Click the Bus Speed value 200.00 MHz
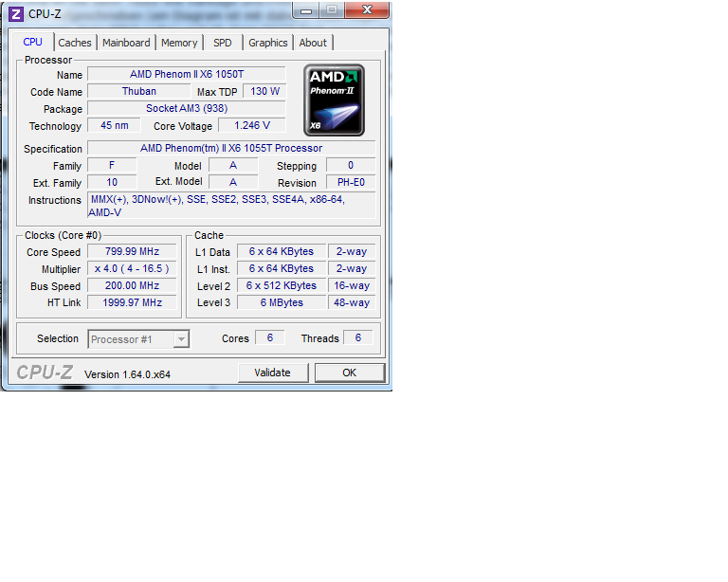The image size is (728, 582). coord(132,285)
